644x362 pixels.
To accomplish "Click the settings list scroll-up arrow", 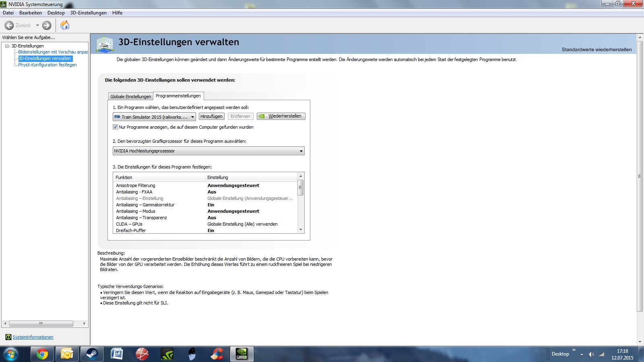I will 300,176.
